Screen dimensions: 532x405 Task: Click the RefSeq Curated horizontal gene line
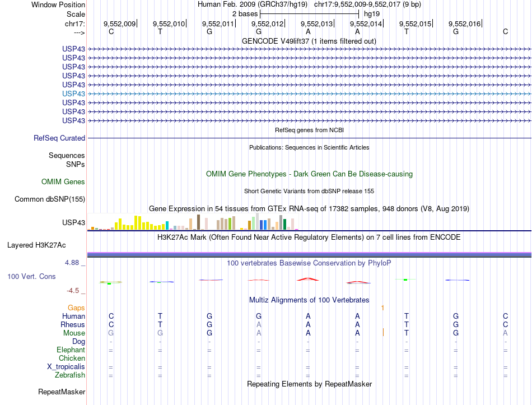click(310, 138)
